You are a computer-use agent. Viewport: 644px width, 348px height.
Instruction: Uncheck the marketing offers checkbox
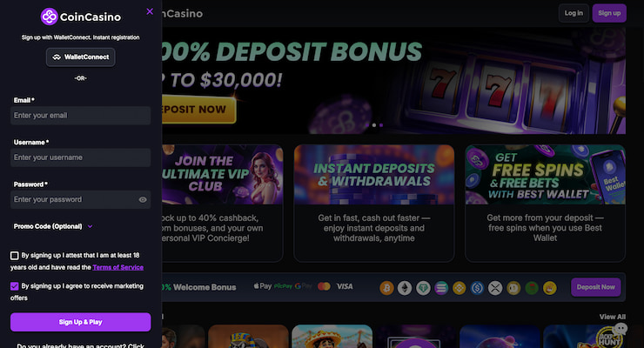pos(15,286)
